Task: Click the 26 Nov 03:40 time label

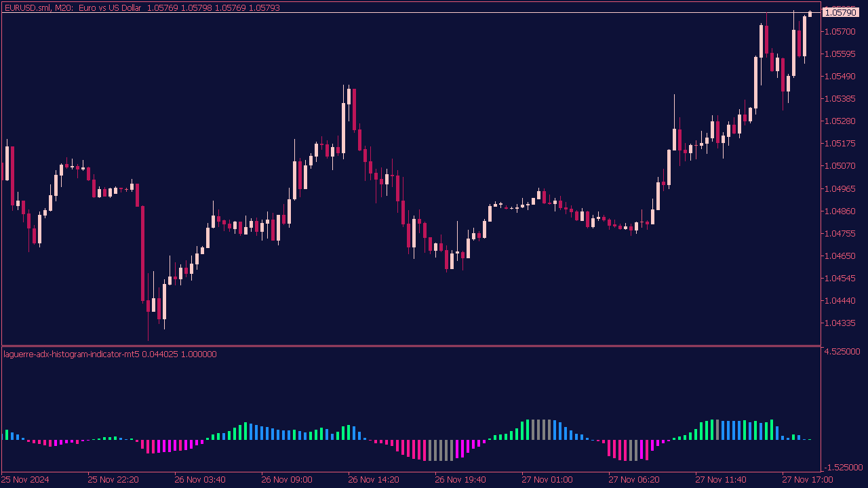Action: point(200,479)
